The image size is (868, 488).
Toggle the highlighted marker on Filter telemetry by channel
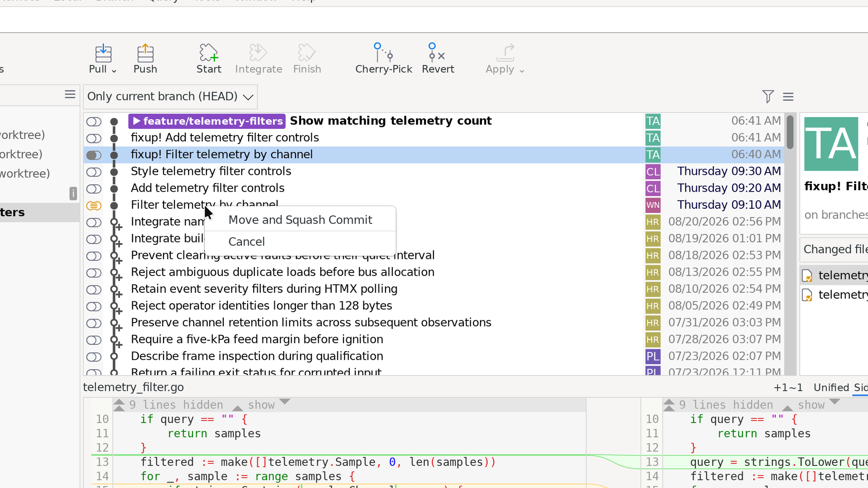(94, 206)
